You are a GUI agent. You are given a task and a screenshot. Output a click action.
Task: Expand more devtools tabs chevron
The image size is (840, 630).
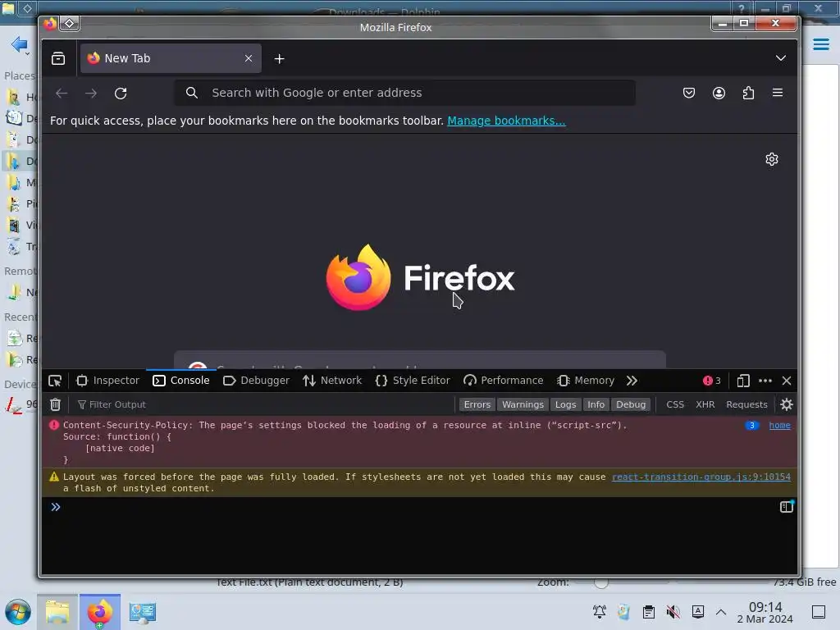(x=632, y=381)
